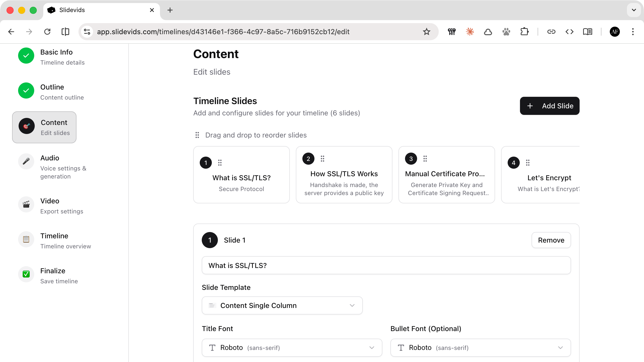Click the green checkmark on Basic Info

(x=26, y=56)
